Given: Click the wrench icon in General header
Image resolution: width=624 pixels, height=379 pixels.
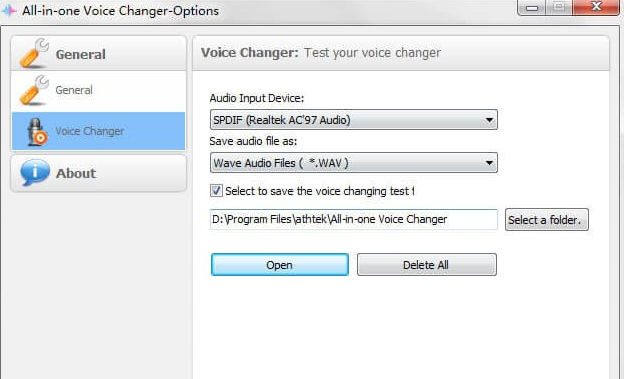Looking at the screenshot, I should coord(34,53).
